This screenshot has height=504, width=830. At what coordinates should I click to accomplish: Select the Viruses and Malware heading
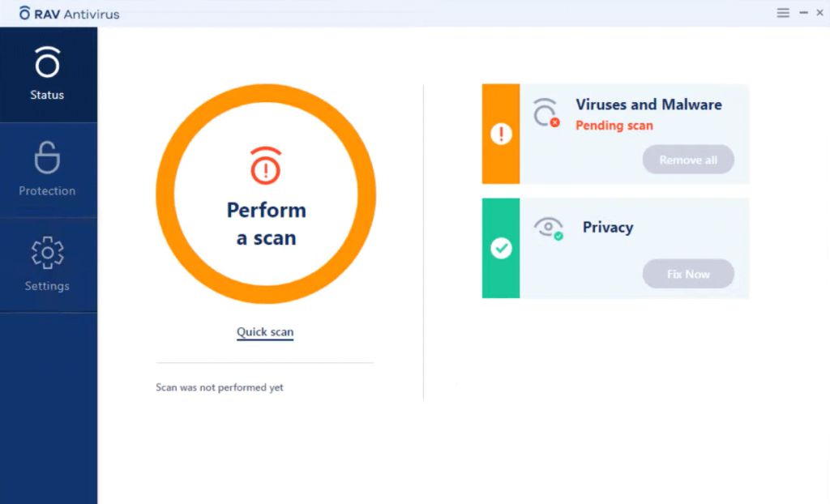(648, 105)
